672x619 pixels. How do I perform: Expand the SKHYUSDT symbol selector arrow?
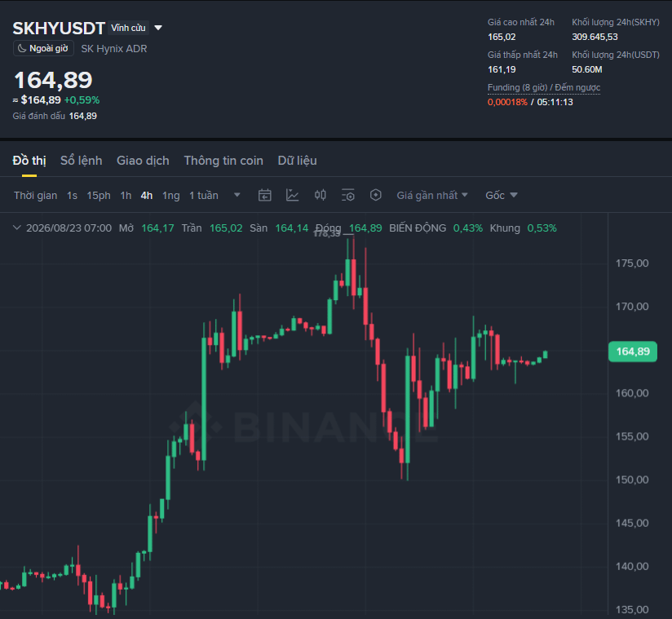pos(158,28)
